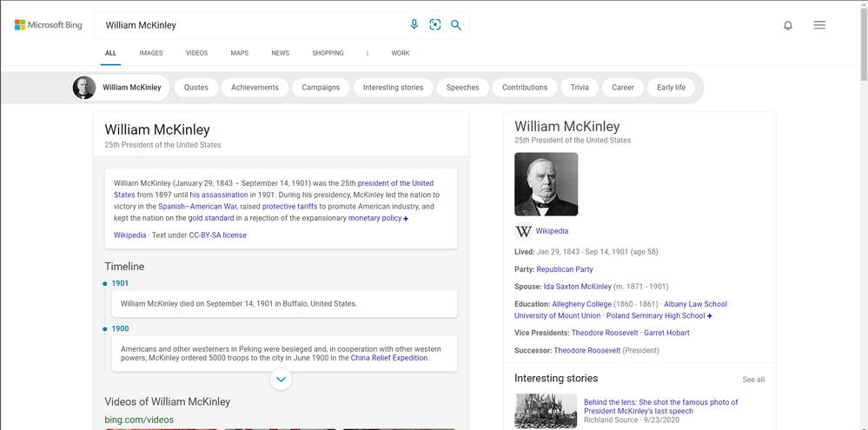
Task: Open visual search camera icon
Action: [435, 25]
